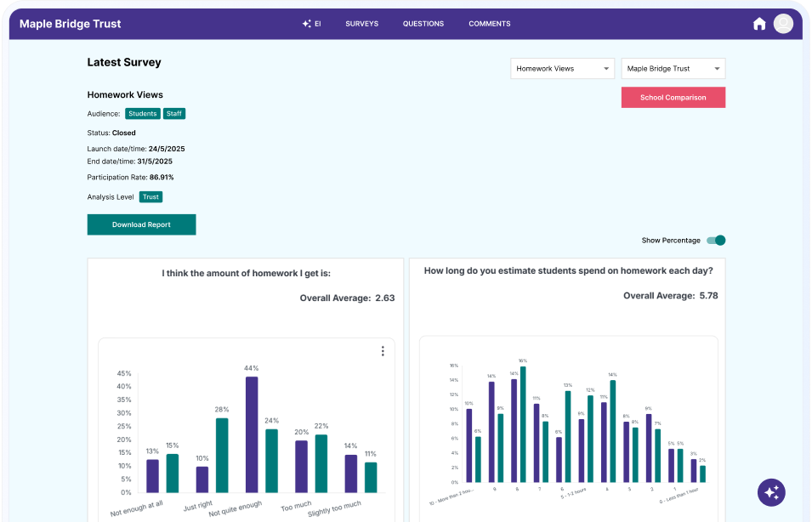Click the sparkle icon beside EI
The height and width of the screenshot is (522, 812).
(306, 24)
